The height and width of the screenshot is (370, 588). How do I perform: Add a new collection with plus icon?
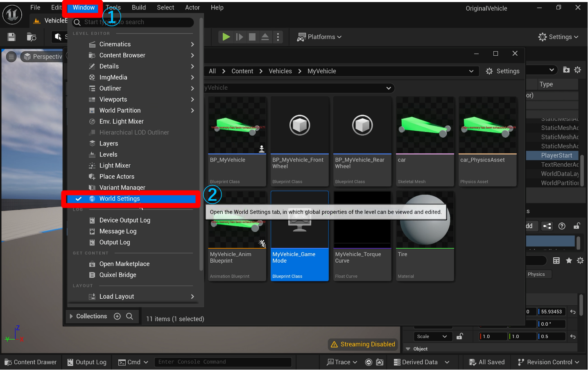pyautogui.click(x=117, y=316)
